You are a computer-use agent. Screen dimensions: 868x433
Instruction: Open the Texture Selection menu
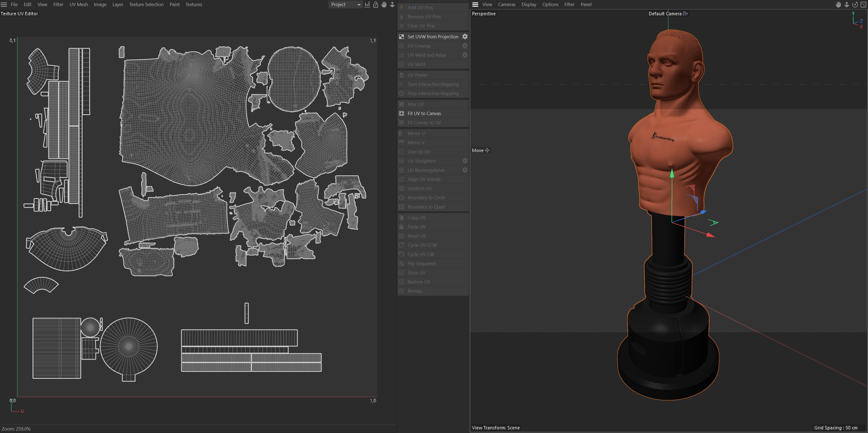tap(146, 4)
